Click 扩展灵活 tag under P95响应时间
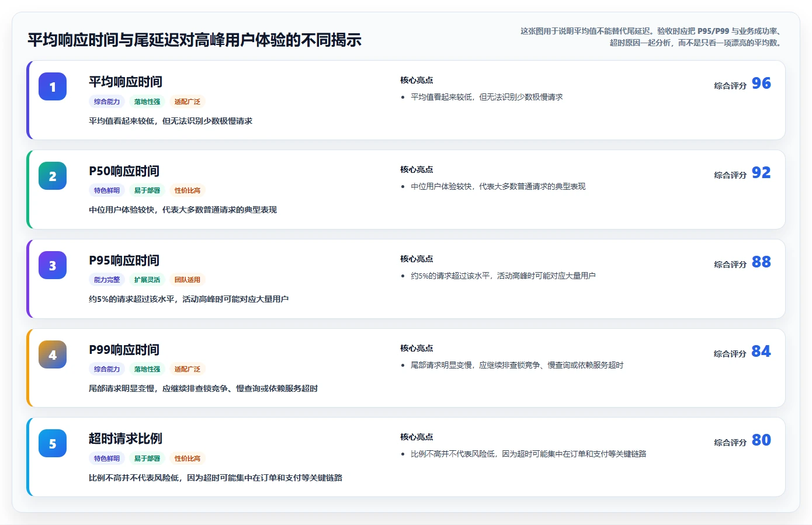 (x=147, y=280)
